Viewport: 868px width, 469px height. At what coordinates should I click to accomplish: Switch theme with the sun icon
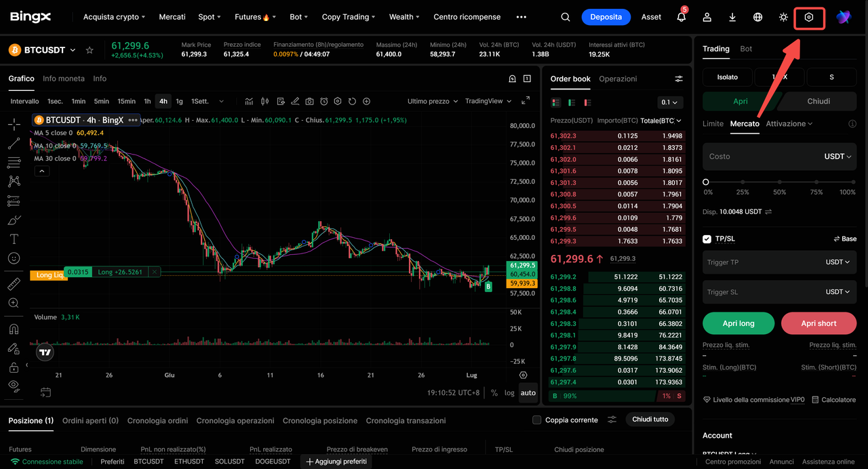(783, 17)
